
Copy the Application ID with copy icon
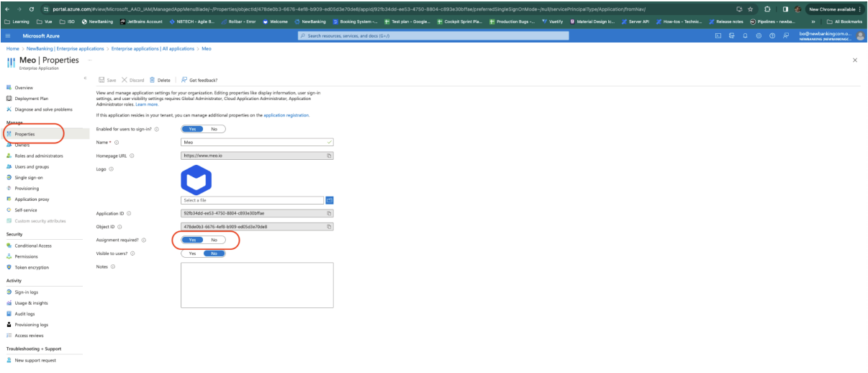point(330,214)
